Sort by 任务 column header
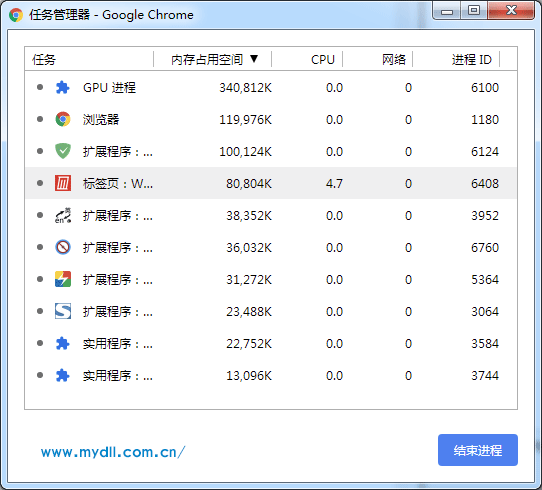The image size is (542, 490). point(44,59)
